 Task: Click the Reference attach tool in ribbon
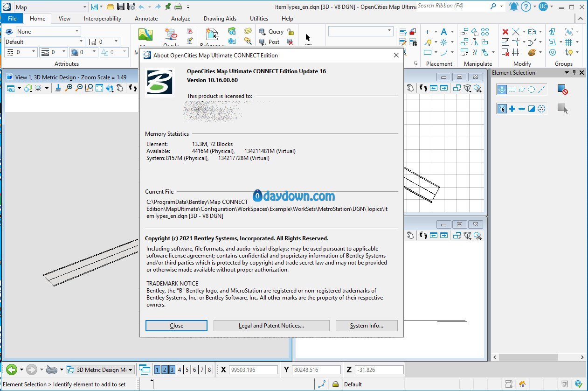(212, 37)
